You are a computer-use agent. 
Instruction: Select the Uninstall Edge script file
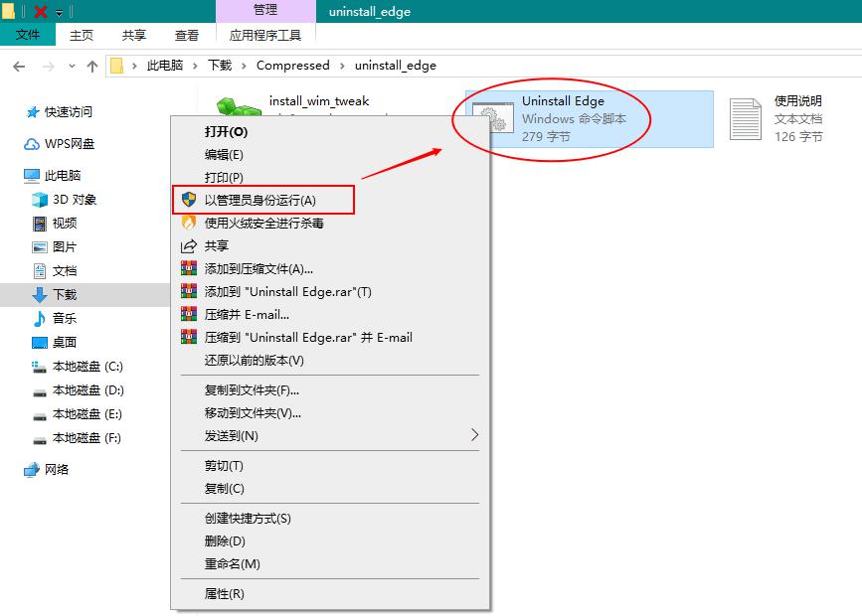click(590, 119)
